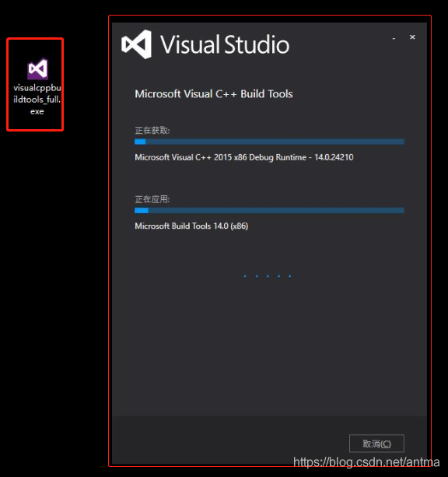Viewport: 448px width, 477px height.
Task: Click the unfilled track of the 正在应用 progress bar
Action: pyautogui.click(x=276, y=210)
